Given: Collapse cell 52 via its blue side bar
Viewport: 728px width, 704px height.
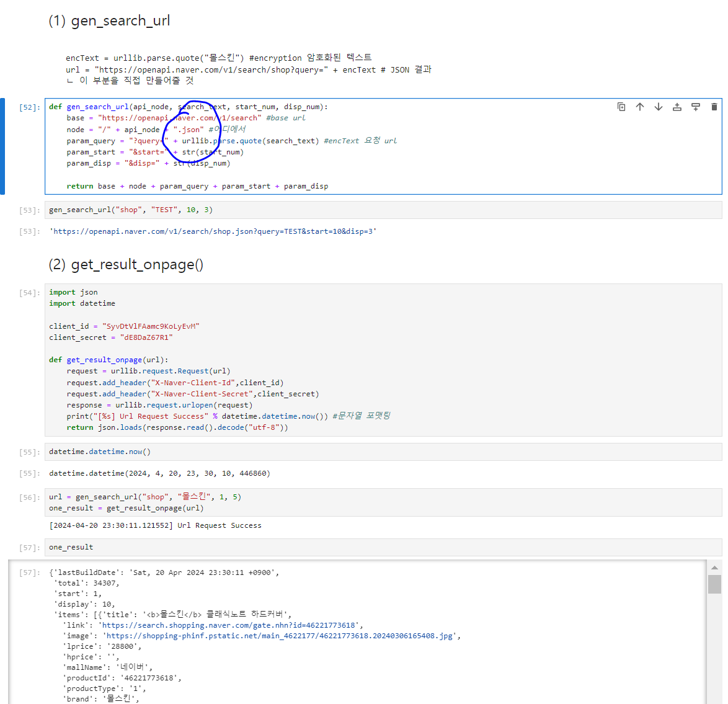Looking at the screenshot, I should [2, 146].
